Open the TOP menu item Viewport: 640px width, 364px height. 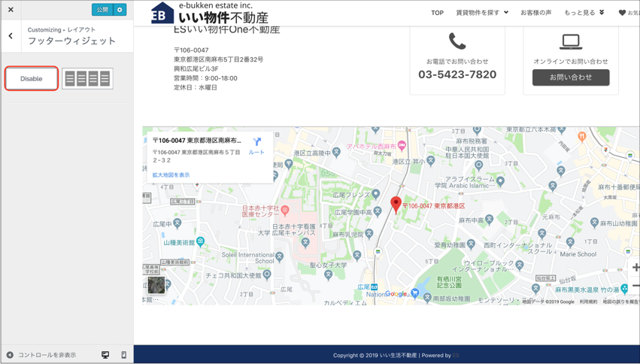click(x=437, y=13)
